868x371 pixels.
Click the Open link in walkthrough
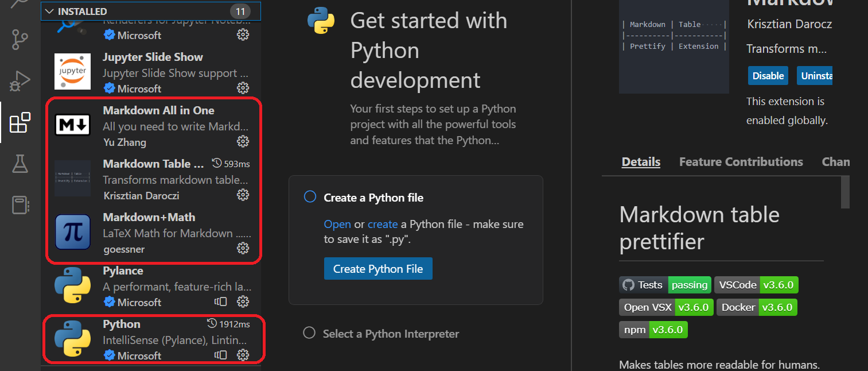coord(337,224)
